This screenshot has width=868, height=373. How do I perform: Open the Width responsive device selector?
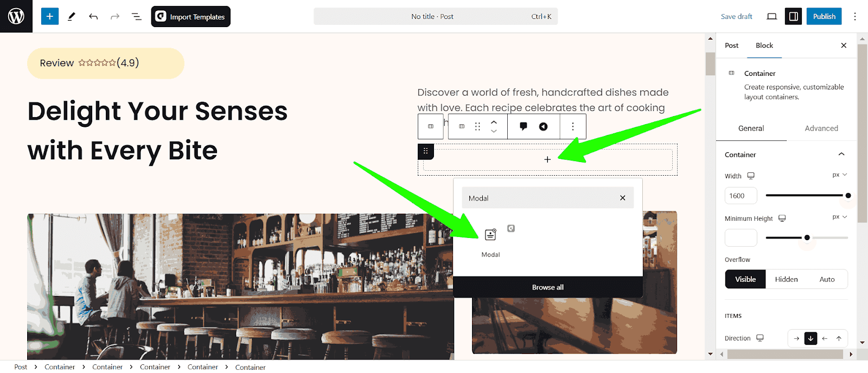[x=751, y=176]
